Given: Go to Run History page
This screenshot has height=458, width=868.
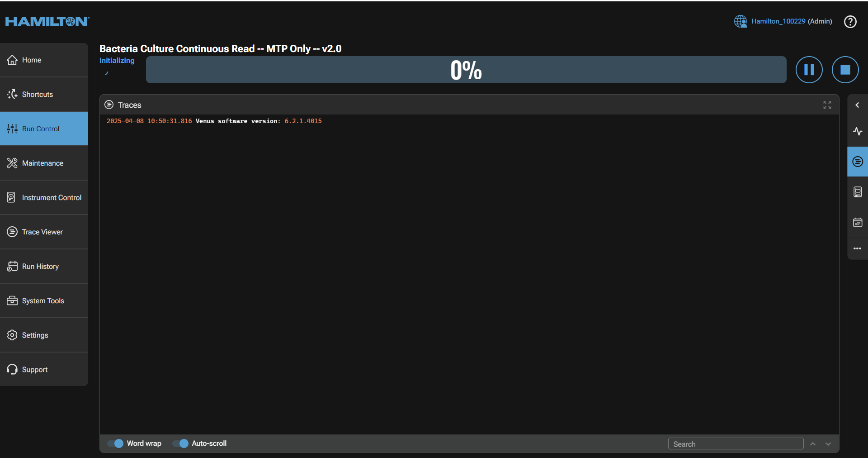Looking at the screenshot, I should [x=40, y=266].
